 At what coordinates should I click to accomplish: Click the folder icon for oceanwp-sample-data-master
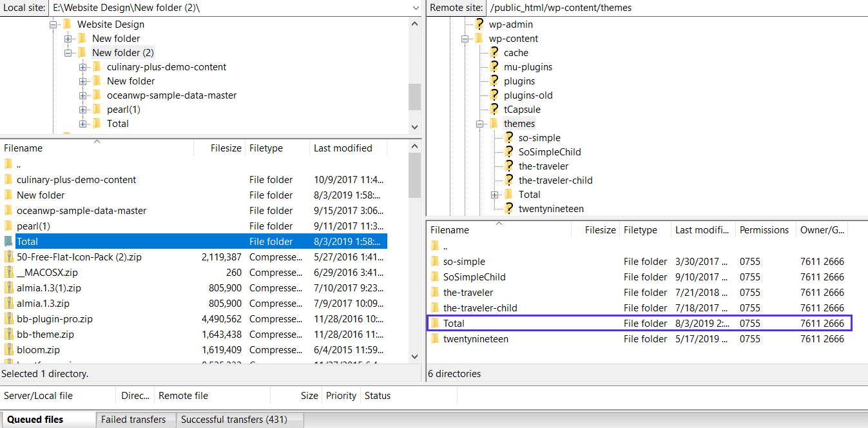9,210
